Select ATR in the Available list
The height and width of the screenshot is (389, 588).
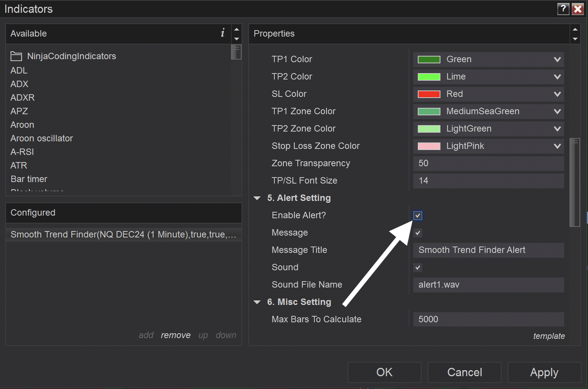coord(19,165)
